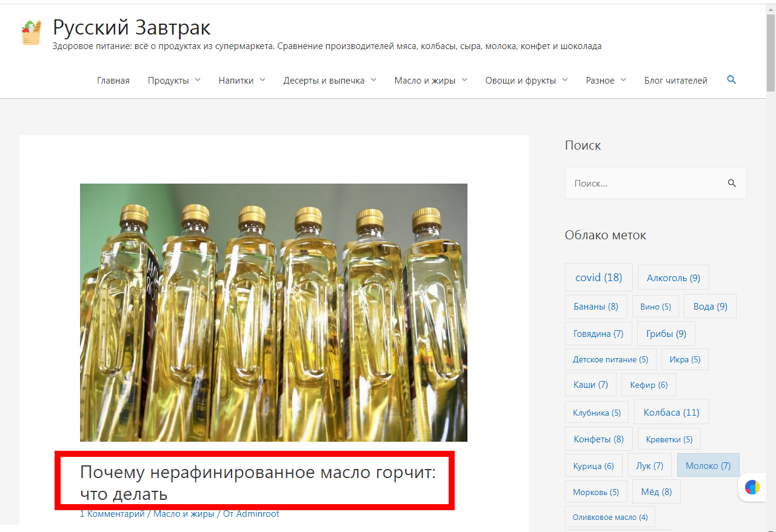Viewport: 776px width, 532px height.
Task: Click the oil bottles article thumbnail
Action: click(273, 312)
